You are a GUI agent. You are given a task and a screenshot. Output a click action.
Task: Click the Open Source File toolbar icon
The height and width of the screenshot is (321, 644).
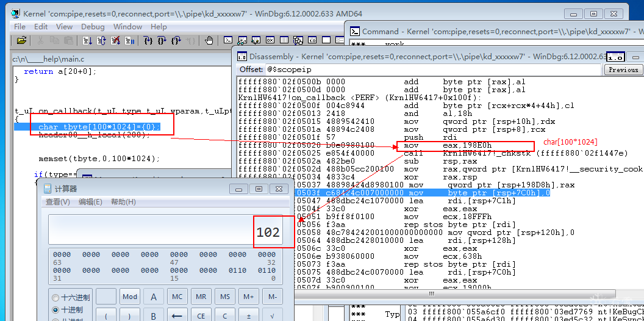22,40
